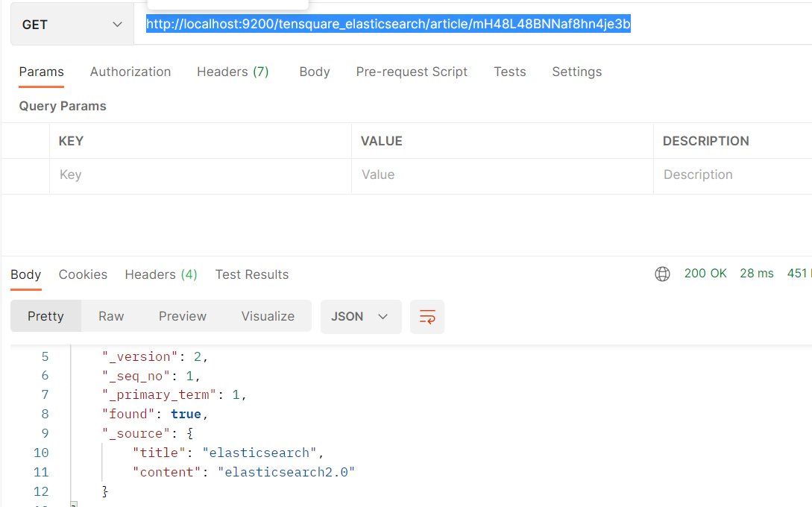
Task: Expand the JSON format dropdown
Action: tap(361, 317)
